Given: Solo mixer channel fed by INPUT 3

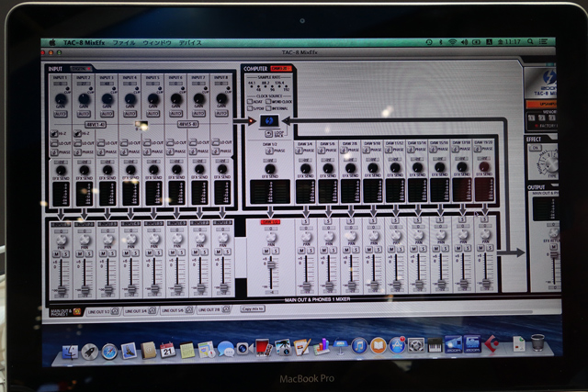Looking at the screenshot, I should tap(112, 253).
